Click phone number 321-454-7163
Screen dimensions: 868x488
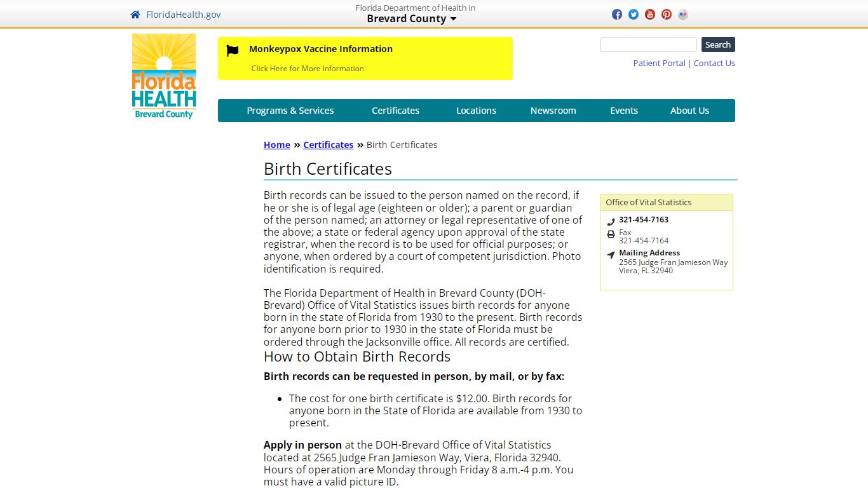pyautogui.click(x=644, y=220)
